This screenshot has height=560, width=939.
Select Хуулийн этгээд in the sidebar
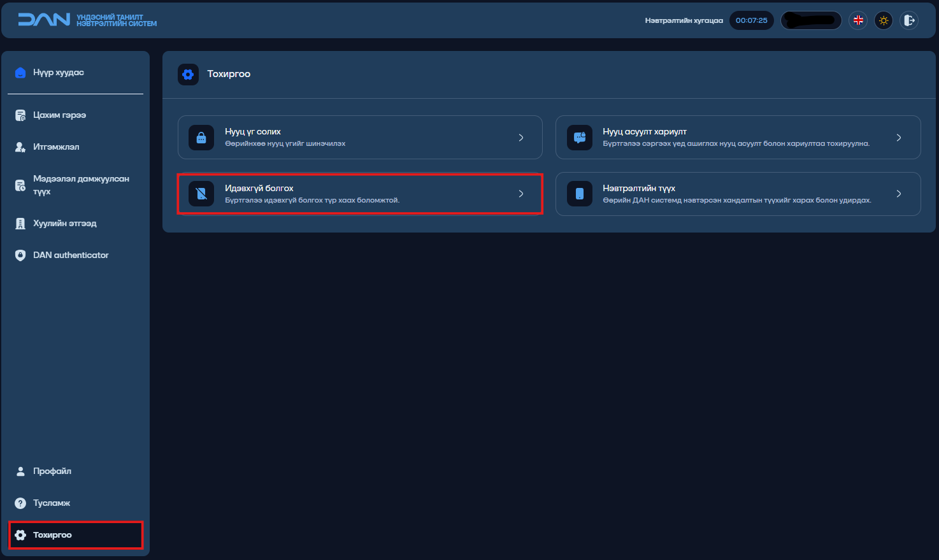click(65, 224)
